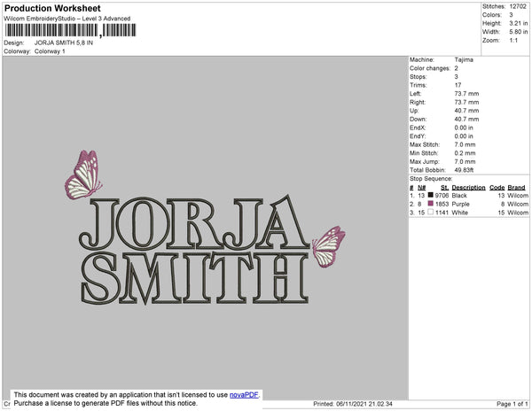This screenshot has width=532, height=411.
Task: Click the Machine value Tajima
Action: point(464,59)
